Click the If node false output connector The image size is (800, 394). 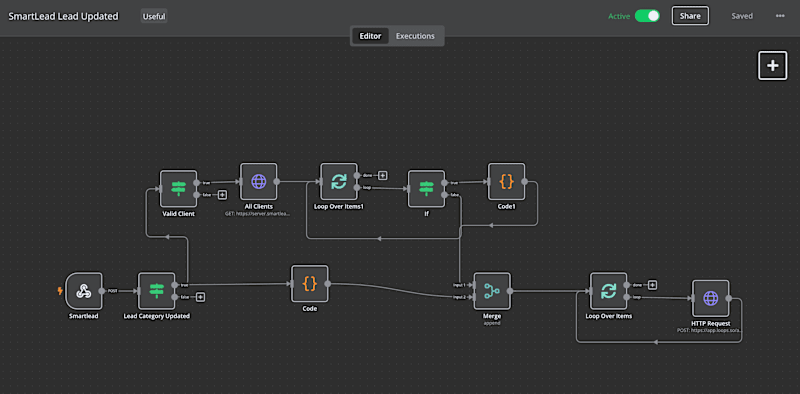point(444,194)
